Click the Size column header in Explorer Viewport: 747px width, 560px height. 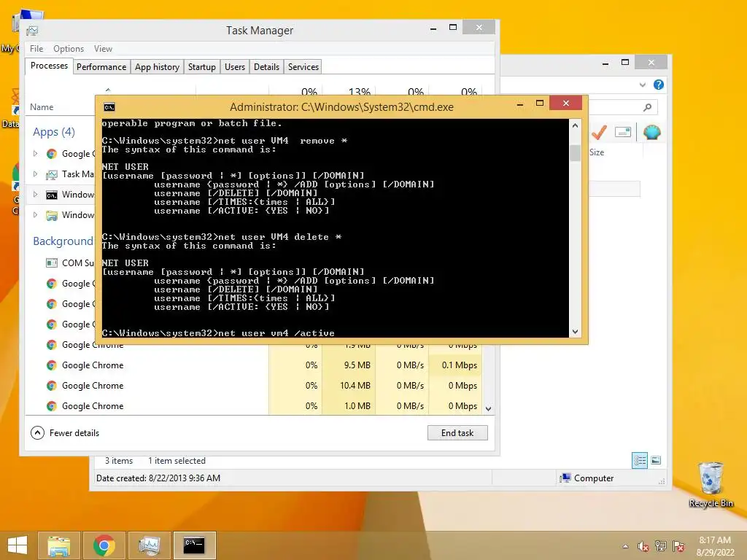pyautogui.click(x=597, y=152)
